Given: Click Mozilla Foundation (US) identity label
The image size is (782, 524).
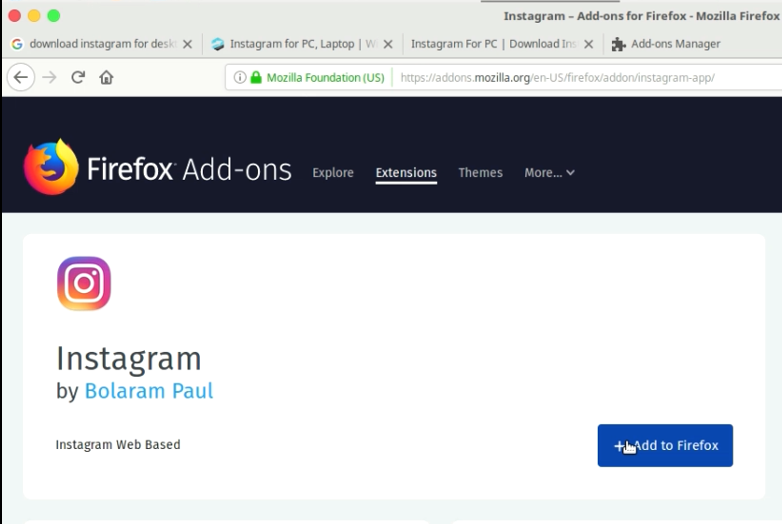Looking at the screenshot, I should 325,77.
